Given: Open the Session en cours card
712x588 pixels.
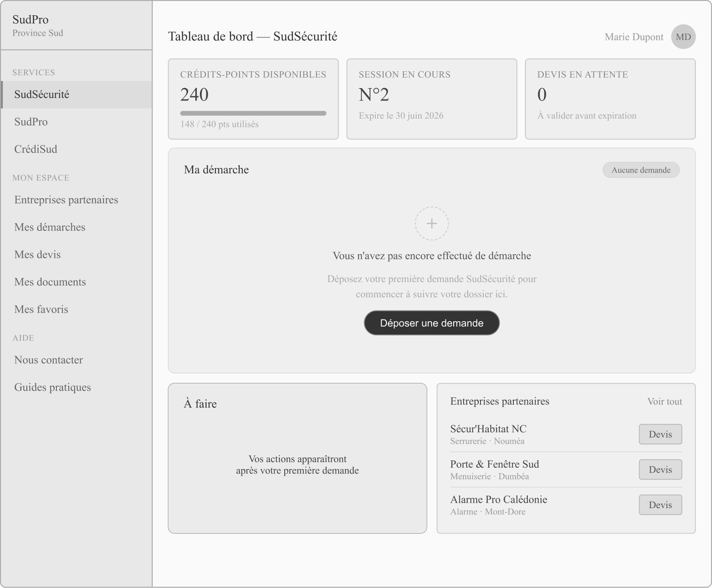Looking at the screenshot, I should pyautogui.click(x=431, y=99).
